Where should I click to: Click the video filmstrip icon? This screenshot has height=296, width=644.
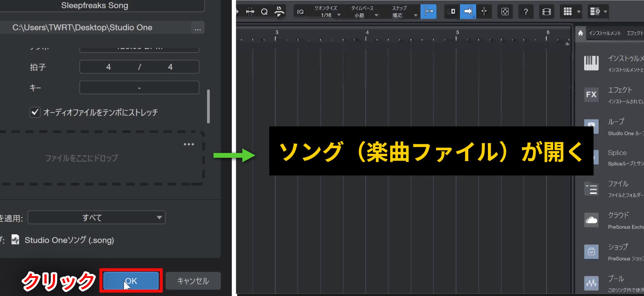[x=546, y=12]
